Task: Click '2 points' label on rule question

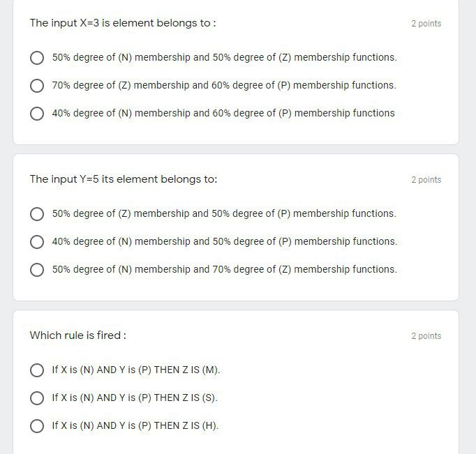Action: pos(426,336)
